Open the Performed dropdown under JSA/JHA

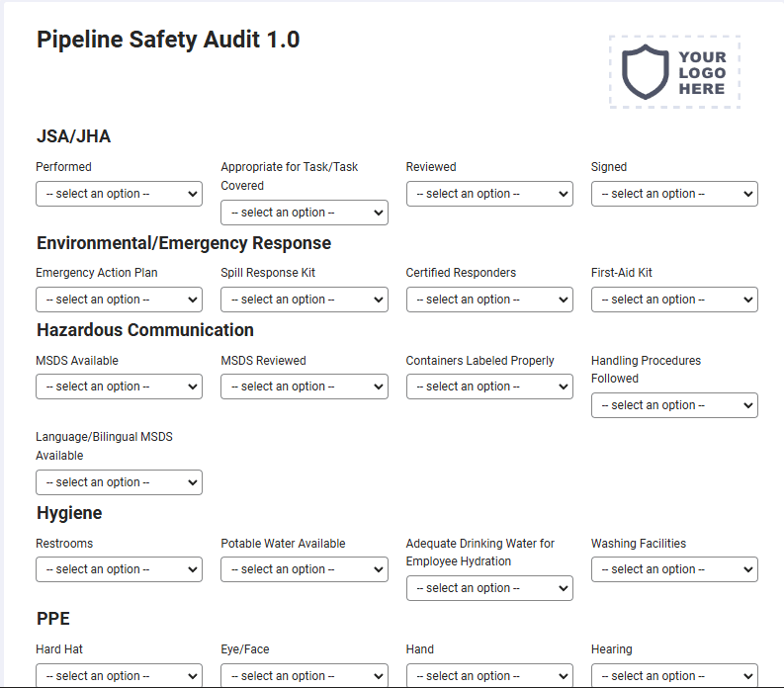point(119,194)
